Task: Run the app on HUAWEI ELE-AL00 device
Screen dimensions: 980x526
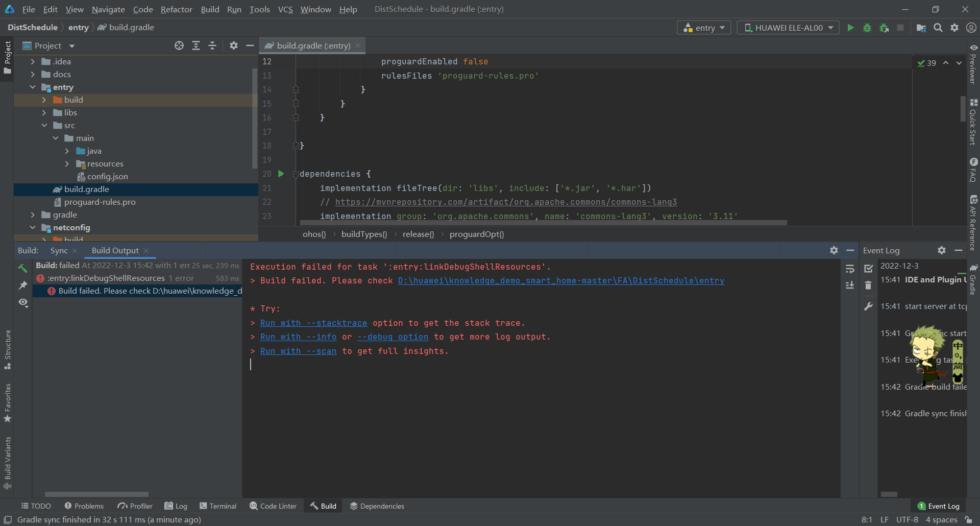Action: 850,28
